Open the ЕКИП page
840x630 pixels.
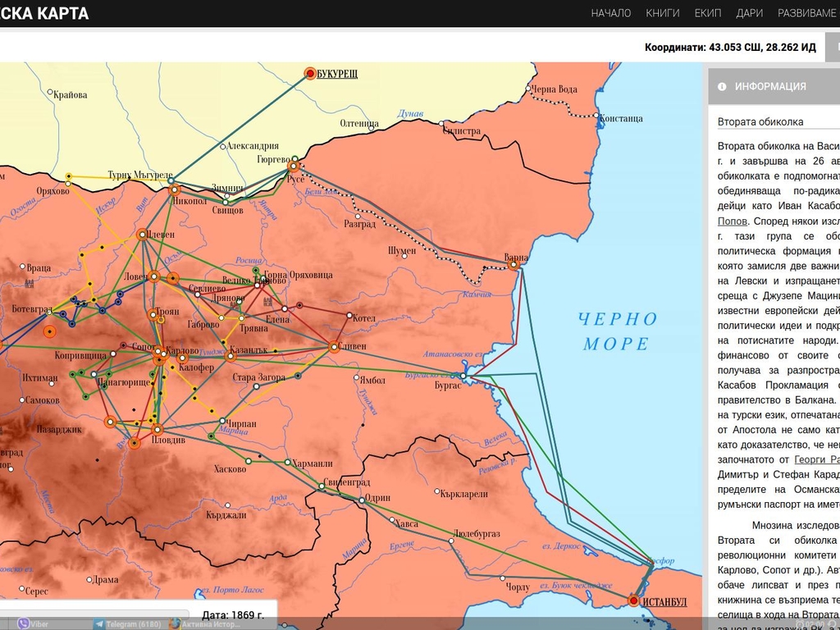pos(708,13)
